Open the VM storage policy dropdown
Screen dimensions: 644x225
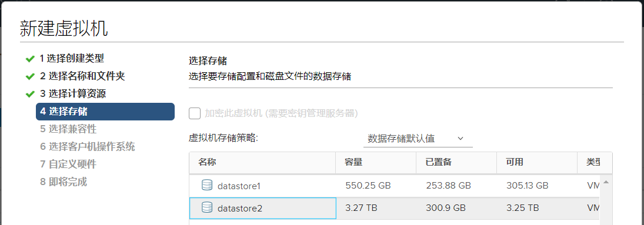click(x=418, y=139)
